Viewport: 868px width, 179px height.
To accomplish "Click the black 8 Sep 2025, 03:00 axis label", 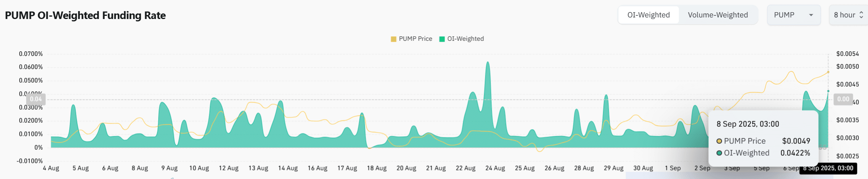I will pyautogui.click(x=828, y=168).
